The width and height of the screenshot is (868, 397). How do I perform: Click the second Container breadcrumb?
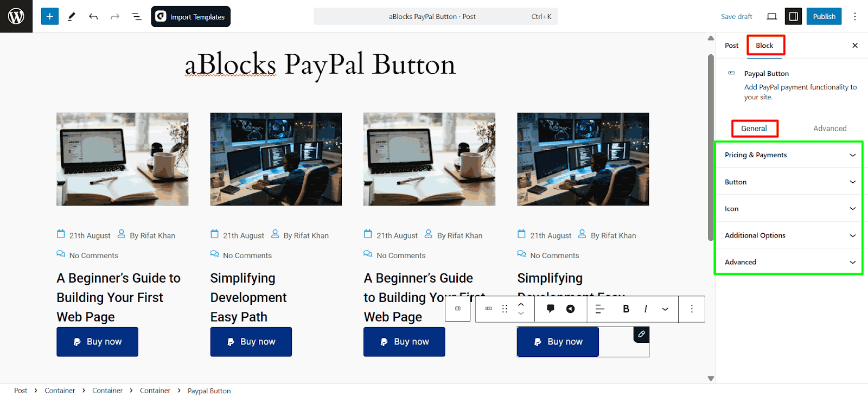(x=107, y=390)
